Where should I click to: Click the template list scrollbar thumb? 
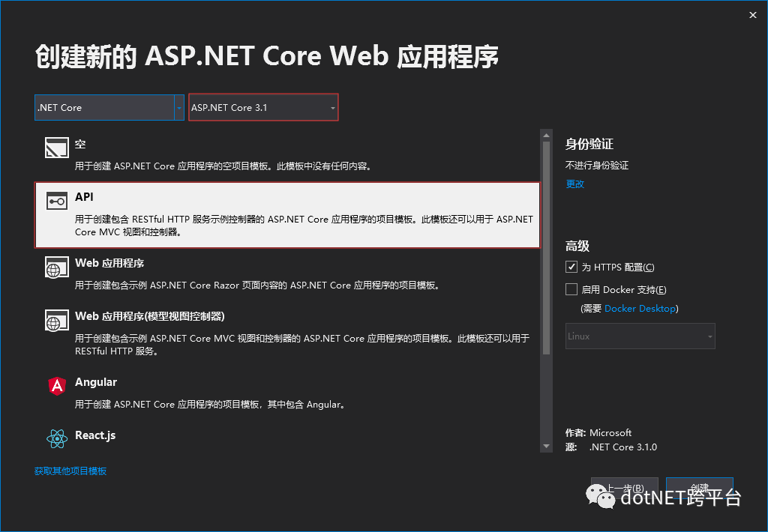tap(547, 248)
